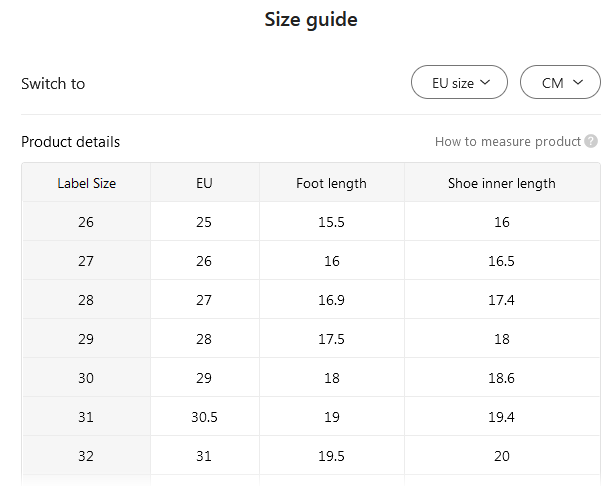Click the Switch to label
The width and height of the screenshot is (610, 486).
click(53, 83)
